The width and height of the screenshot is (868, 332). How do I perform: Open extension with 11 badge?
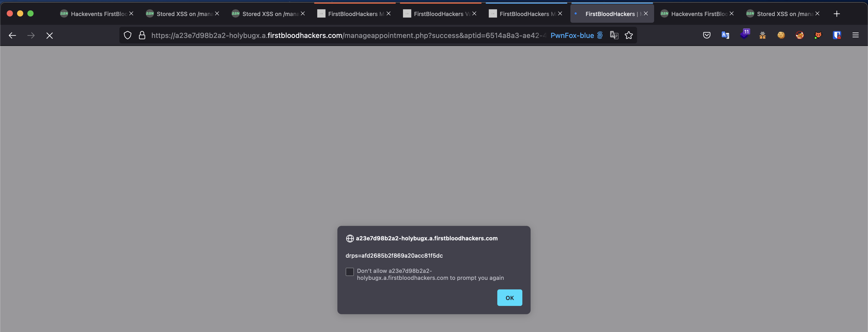point(744,34)
